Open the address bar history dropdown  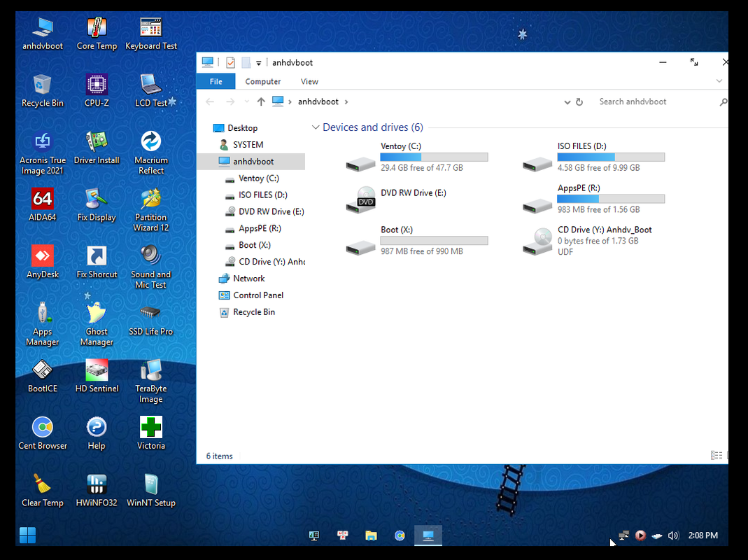tap(567, 102)
